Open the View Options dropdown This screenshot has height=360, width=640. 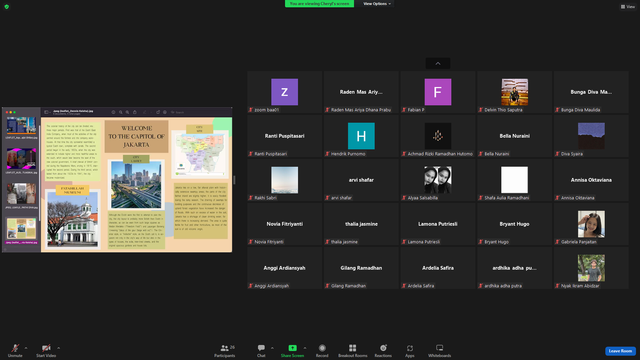377,4
